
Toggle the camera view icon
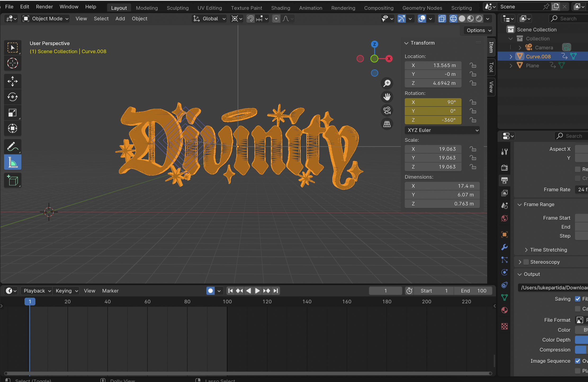pyautogui.click(x=387, y=110)
